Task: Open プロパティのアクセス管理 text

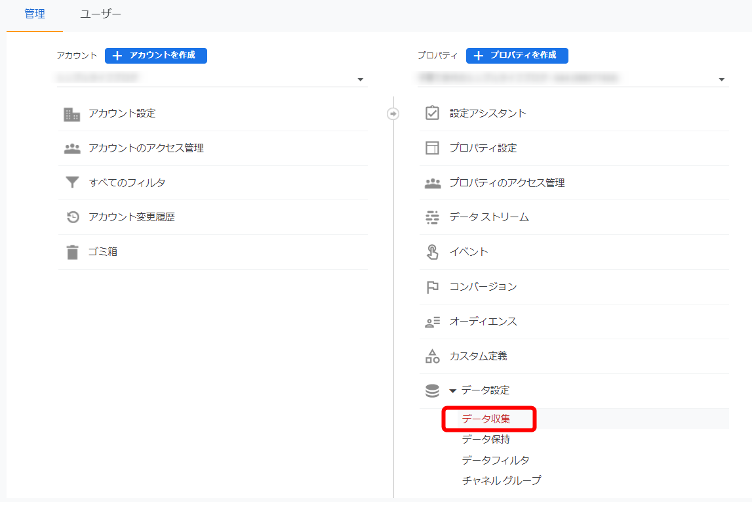Action: (507, 183)
